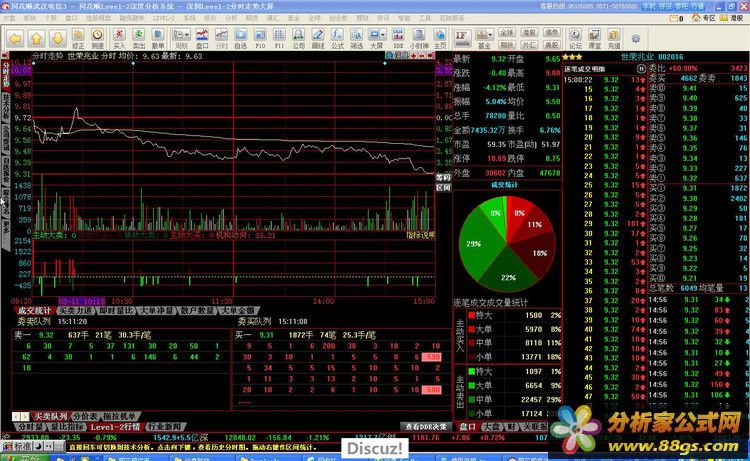Click the IF index futures button
Image resolution: width=750 pixels, height=461 pixels.
click(461, 38)
